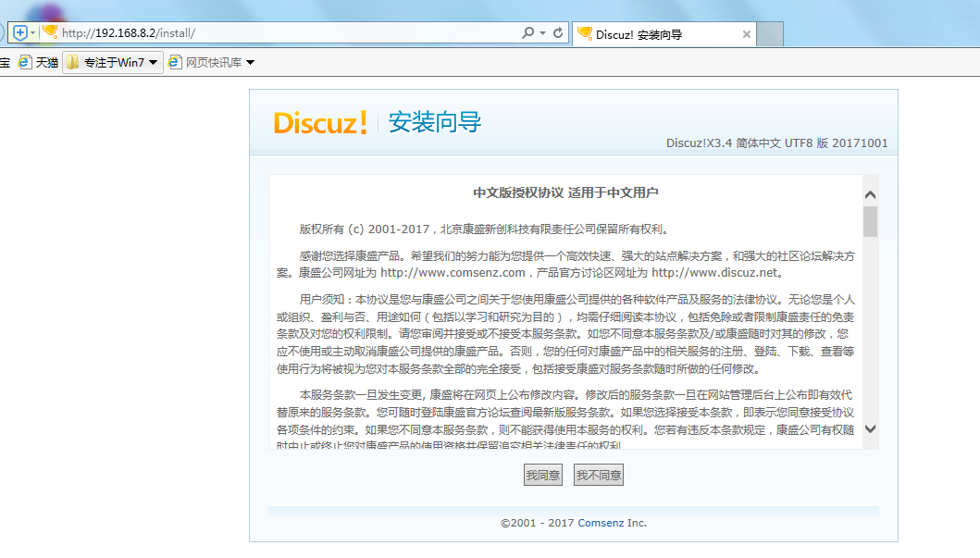
Task: Click the 本服务条款一旦发生变更 paragraph
Action: pyautogui.click(x=565, y=418)
